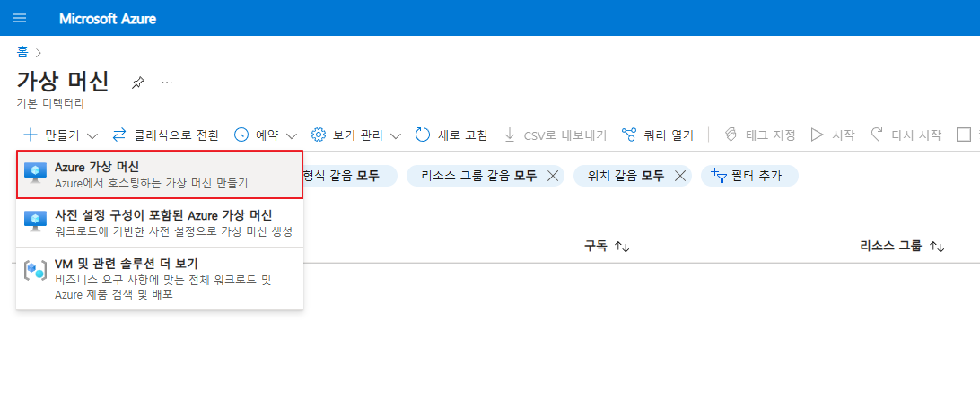
Task: Click the 시작 play icon
Action: 817,135
